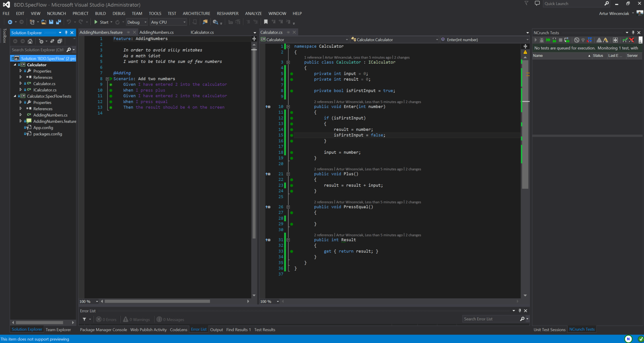Switch to the Package Manager Console tab

tap(103, 330)
